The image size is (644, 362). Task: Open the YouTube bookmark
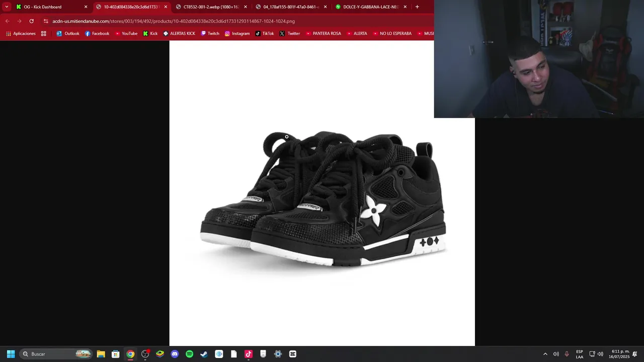point(126,34)
